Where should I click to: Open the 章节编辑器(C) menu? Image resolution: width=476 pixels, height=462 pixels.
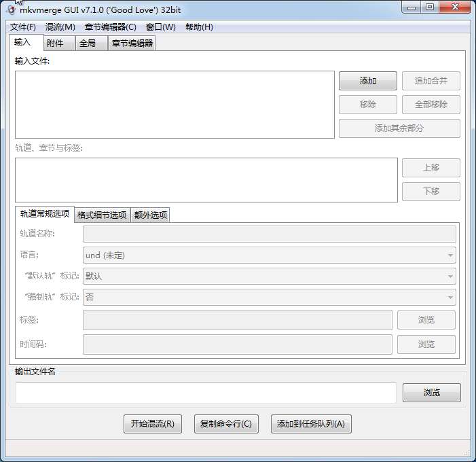(111, 27)
